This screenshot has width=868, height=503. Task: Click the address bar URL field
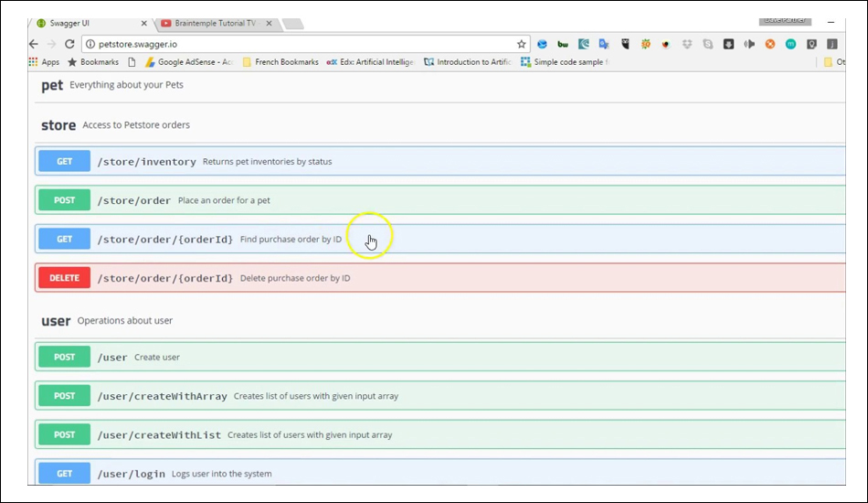(304, 44)
